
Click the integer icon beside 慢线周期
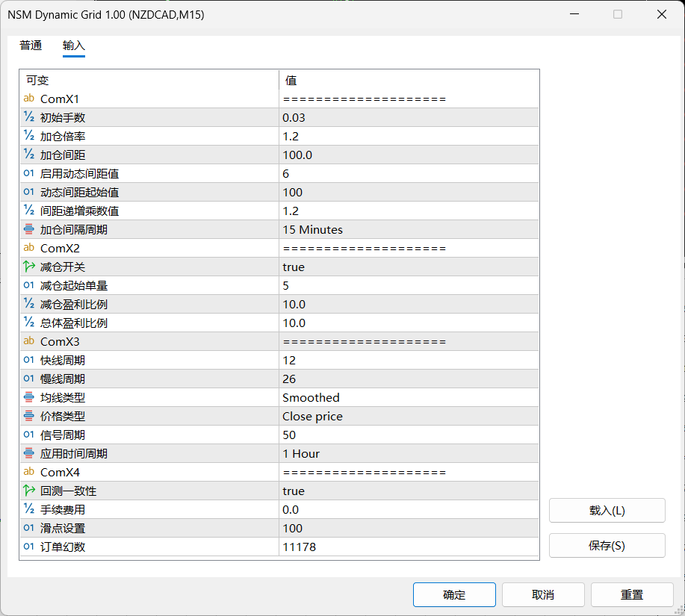(29, 379)
